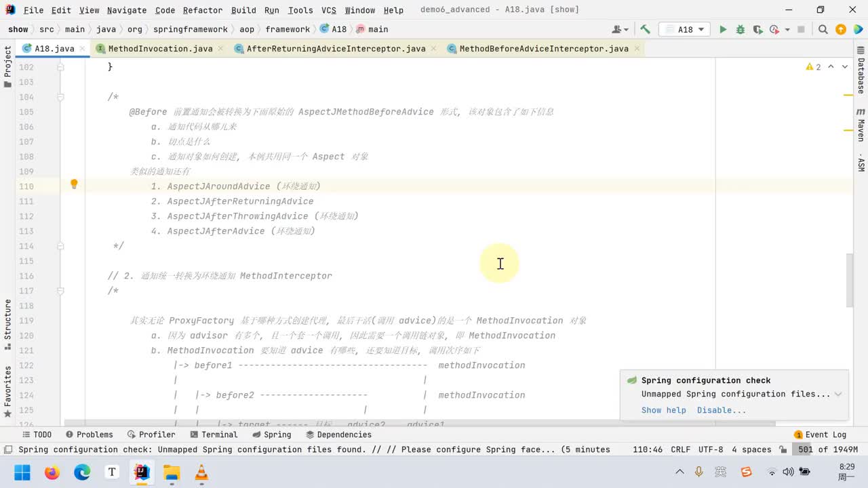Open the Refactor menu

point(202,10)
